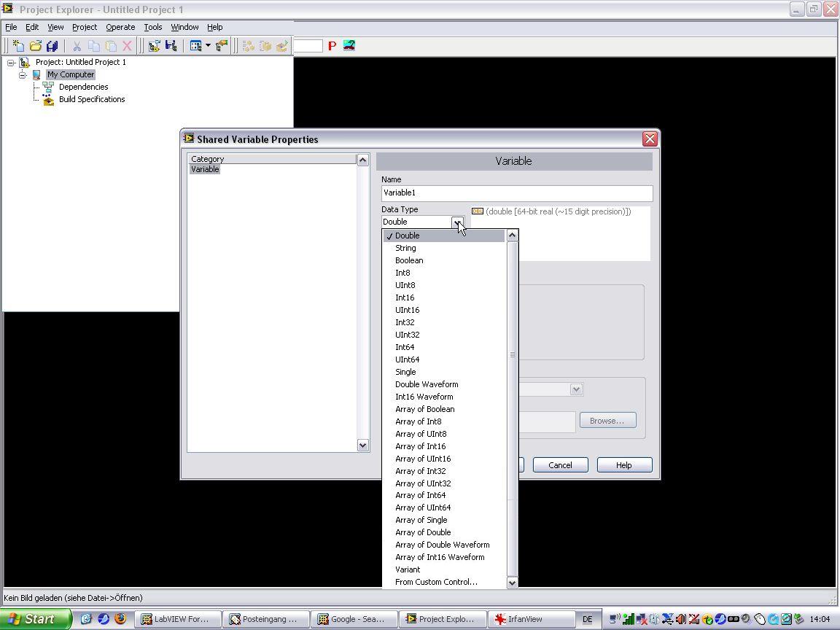The height and width of the screenshot is (630, 840).
Task: Click the New VI toolbar icon
Action: (18, 46)
